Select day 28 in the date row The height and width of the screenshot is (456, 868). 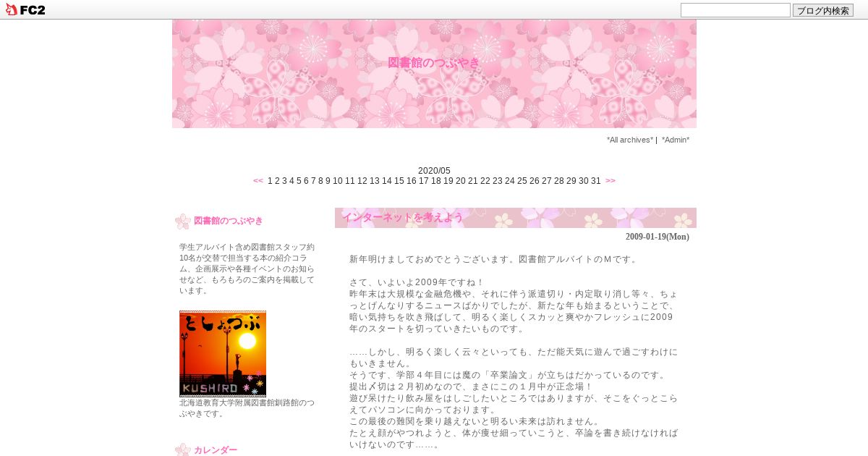click(559, 181)
